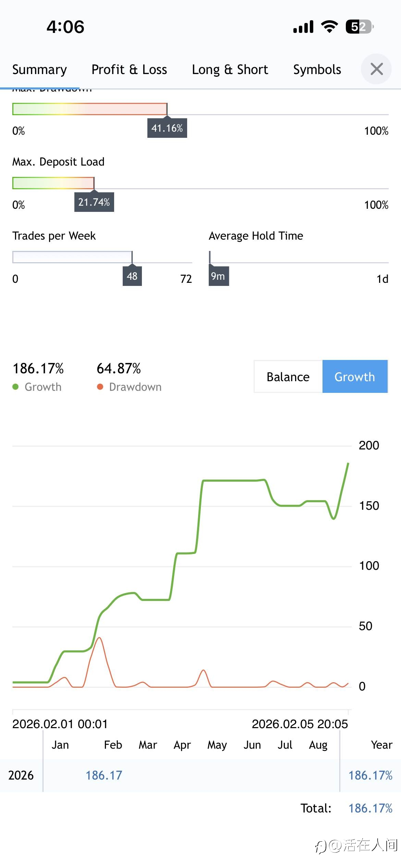Tap the orange Drawdown legend dot
Viewport: 401px width, 868px height.
point(100,387)
